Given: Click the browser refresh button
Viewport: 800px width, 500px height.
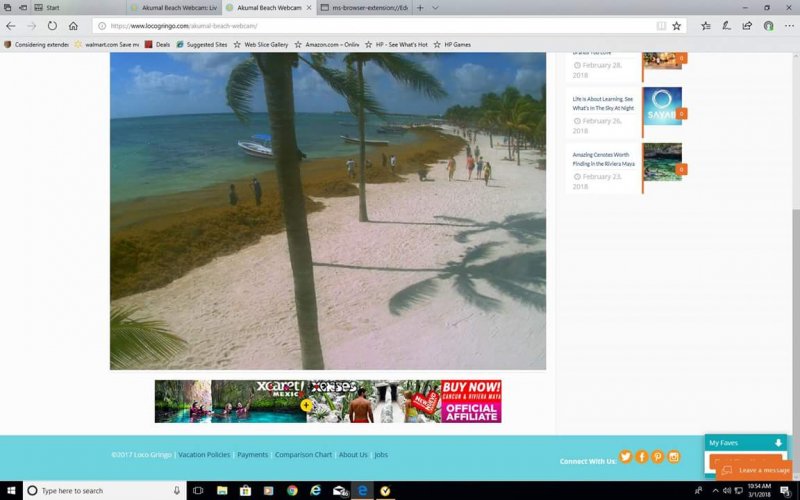Looking at the screenshot, I should (52, 26).
